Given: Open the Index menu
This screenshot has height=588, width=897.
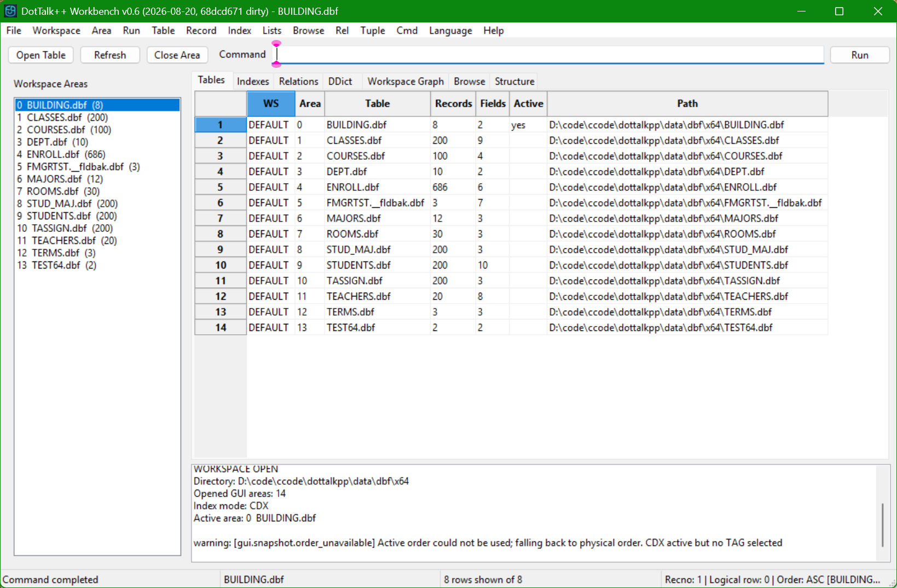Looking at the screenshot, I should coord(239,31).
